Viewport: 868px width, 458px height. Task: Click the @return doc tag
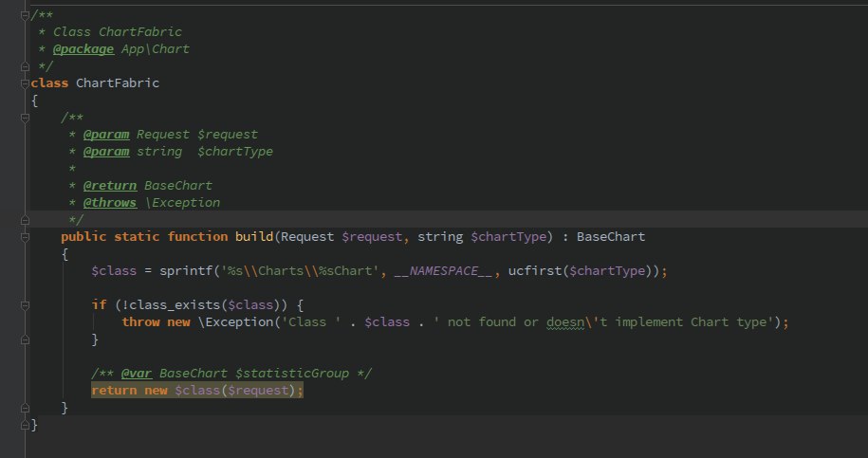[110, 186]
